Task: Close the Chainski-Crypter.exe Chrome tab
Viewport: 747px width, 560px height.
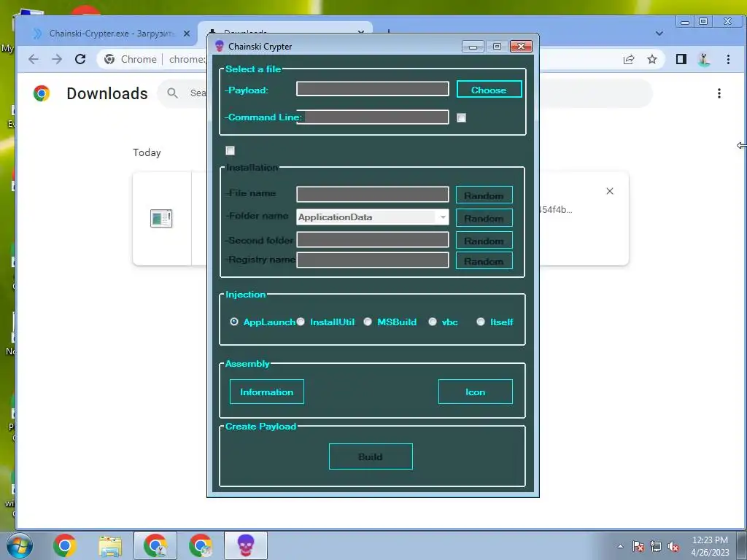Action: click(x=187, y=34)
